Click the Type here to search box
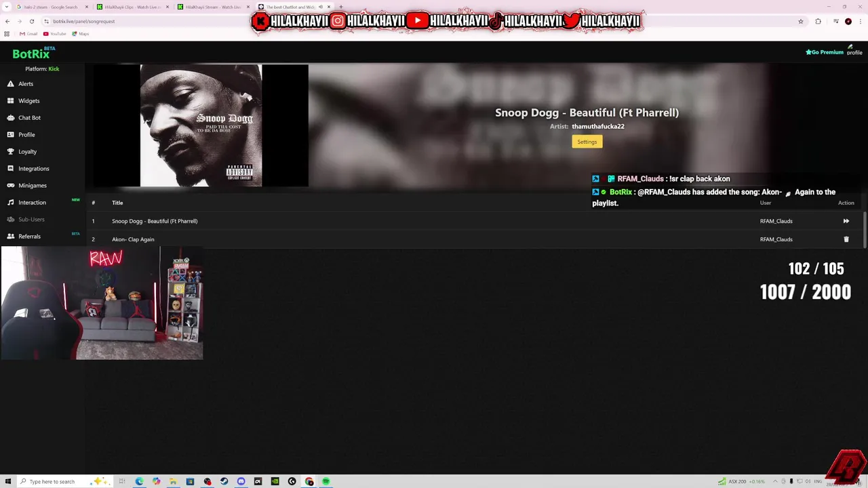 pyautogui.click(x=64, y=481)
